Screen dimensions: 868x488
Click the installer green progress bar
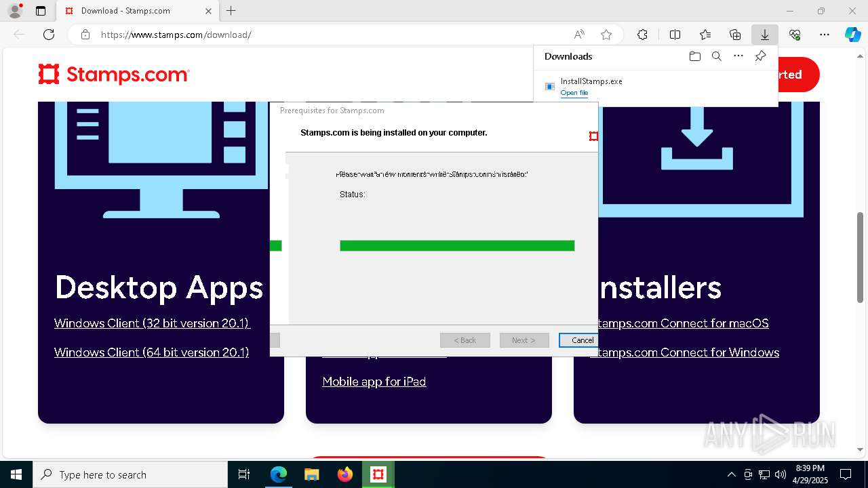[x=457, y=245]
